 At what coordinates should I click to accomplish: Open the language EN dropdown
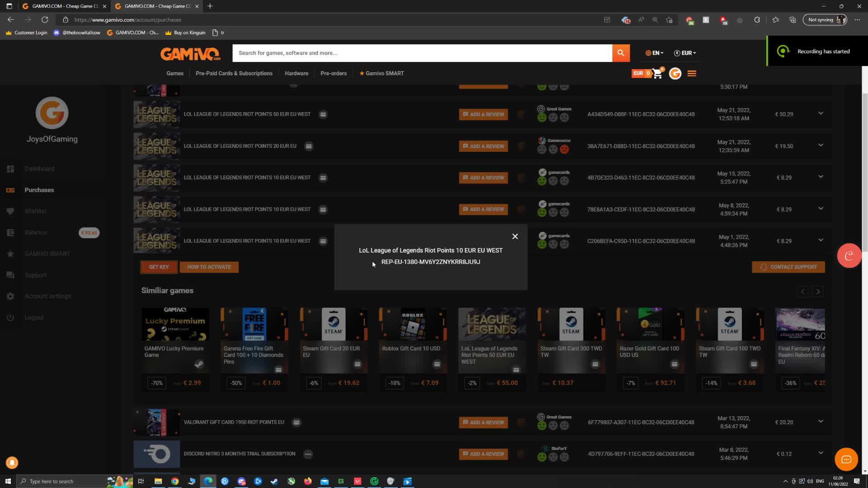tap(655, 53)
